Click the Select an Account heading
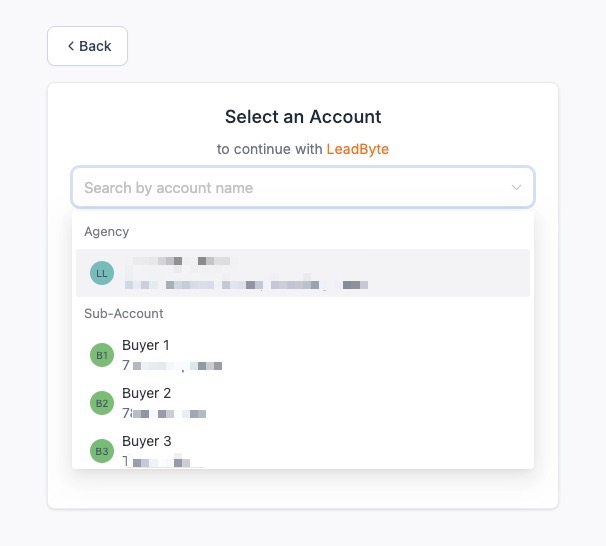Screen dimensions: 606x546 tap(303, 117)
